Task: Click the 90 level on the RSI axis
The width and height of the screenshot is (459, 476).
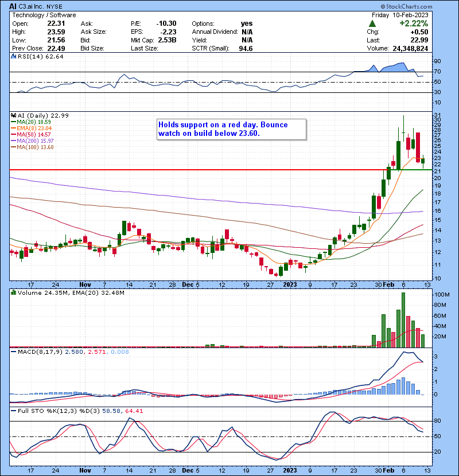Action: pyautogui.click(x=437, y=61)
